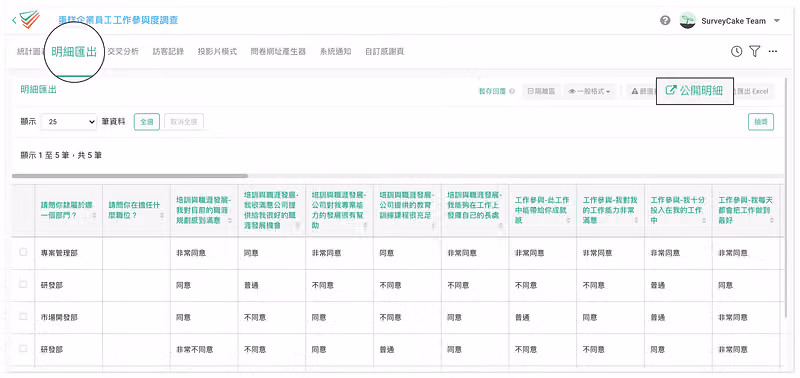800x378 pixels.
Task: Open the 25 rows-per-page dropdown
Action: [68, 122]
